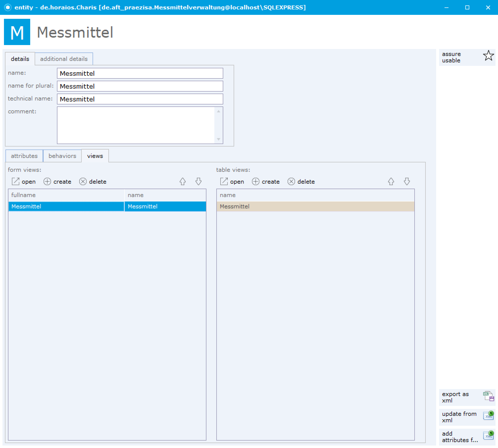
Task: Switch to the attributes tab
Action: tap(24, 156)
